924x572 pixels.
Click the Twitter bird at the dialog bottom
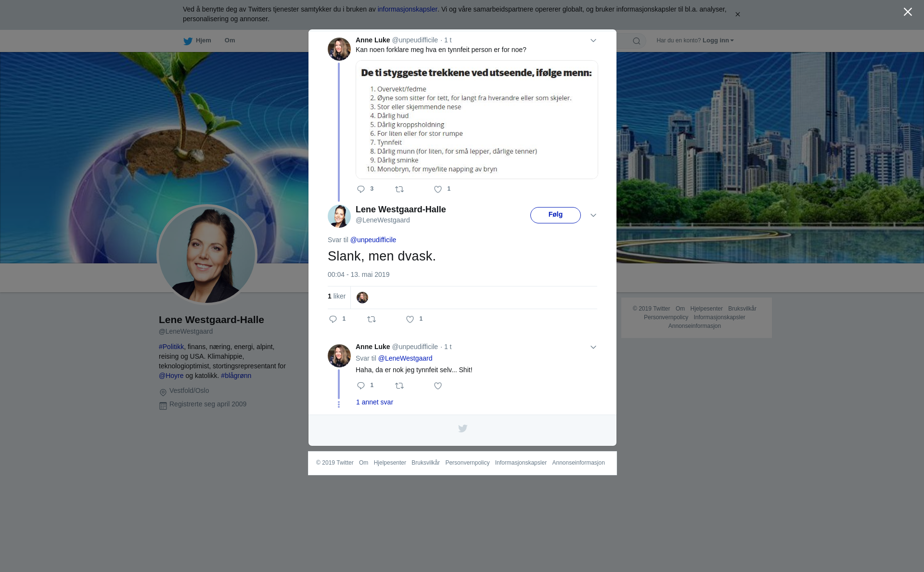pos(462,429)
